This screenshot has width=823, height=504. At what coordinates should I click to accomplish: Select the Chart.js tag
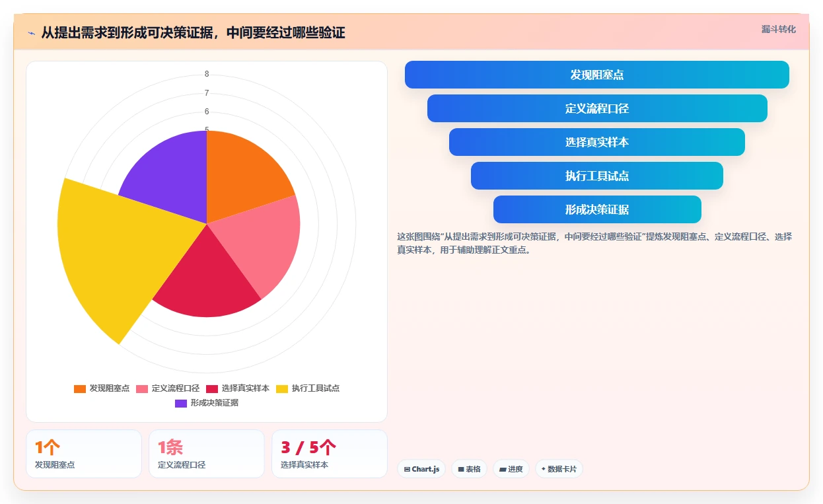[421, 469]
